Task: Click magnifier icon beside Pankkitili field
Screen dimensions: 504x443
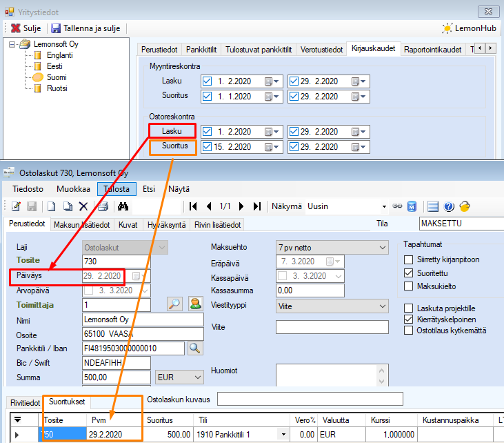Action: [195, 348]
